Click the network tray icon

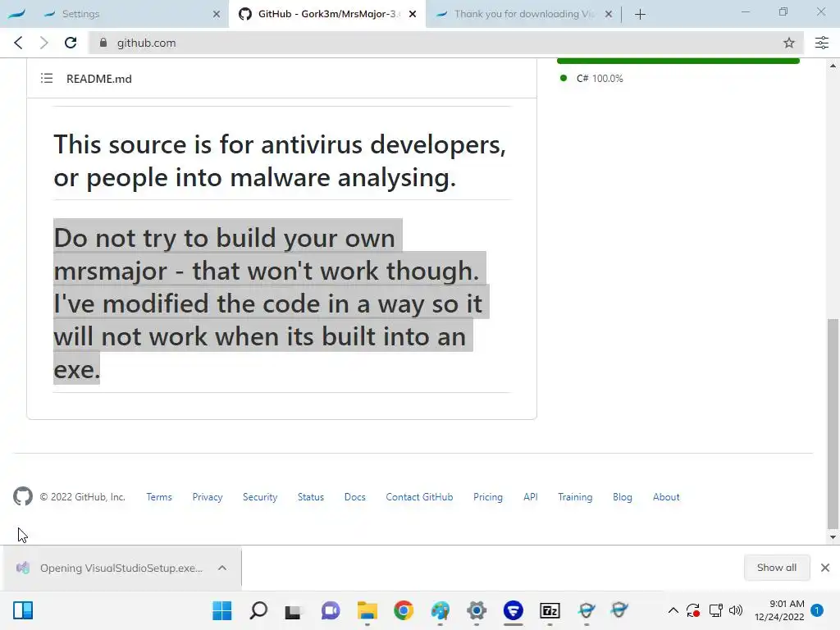click(715, 610)
